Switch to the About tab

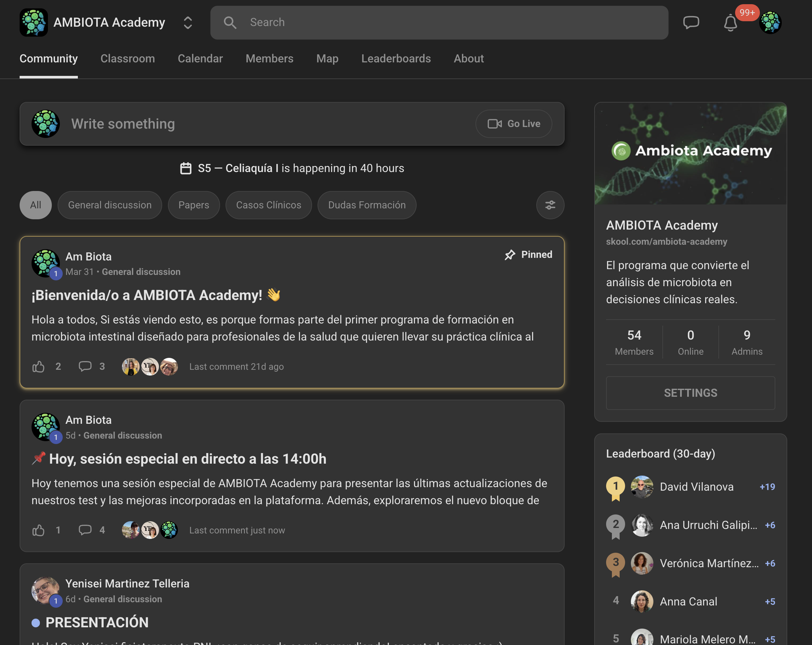pos(468,59)
